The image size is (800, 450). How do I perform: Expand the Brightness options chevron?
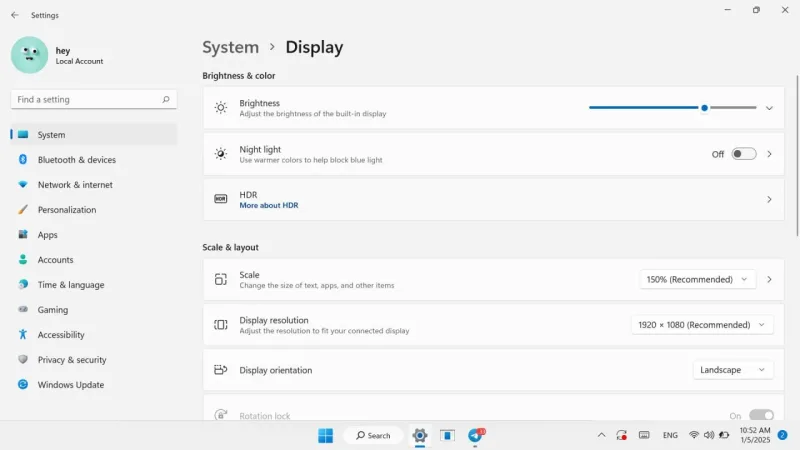pyautogui.click(x=769, y=108)
